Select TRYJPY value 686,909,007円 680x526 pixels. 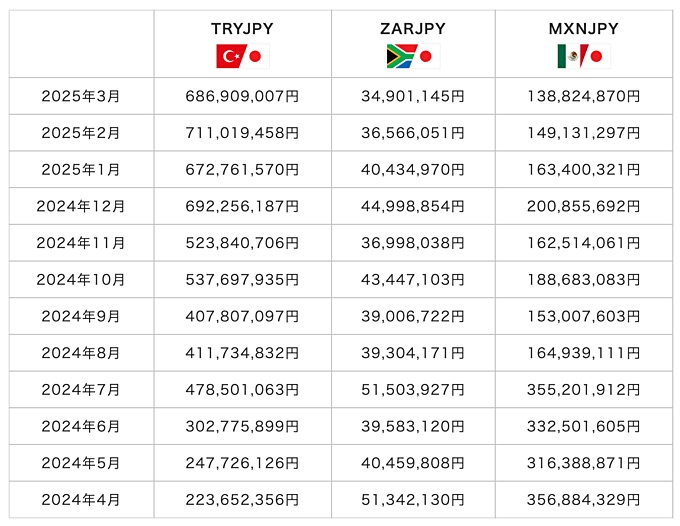[242, 96]
